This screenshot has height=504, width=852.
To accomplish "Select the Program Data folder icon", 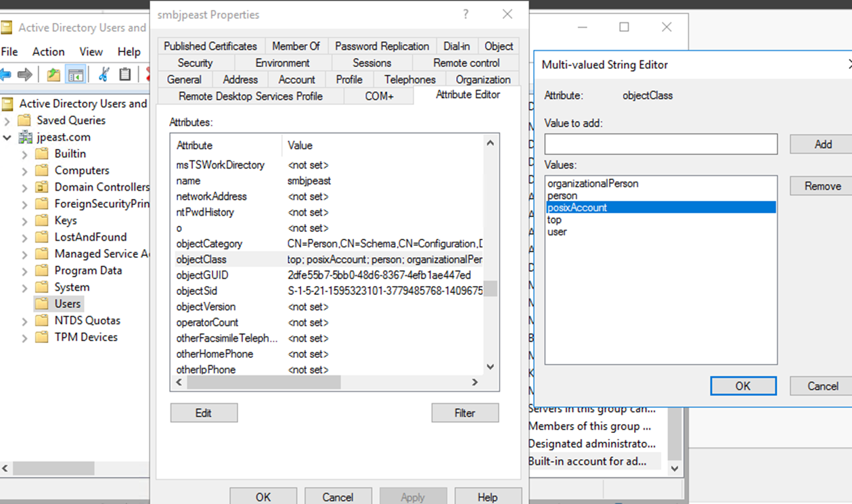I will [x=42, y=271].
